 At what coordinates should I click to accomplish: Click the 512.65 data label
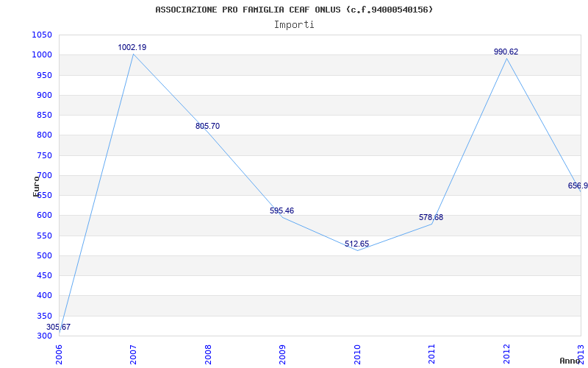point(356,244)
